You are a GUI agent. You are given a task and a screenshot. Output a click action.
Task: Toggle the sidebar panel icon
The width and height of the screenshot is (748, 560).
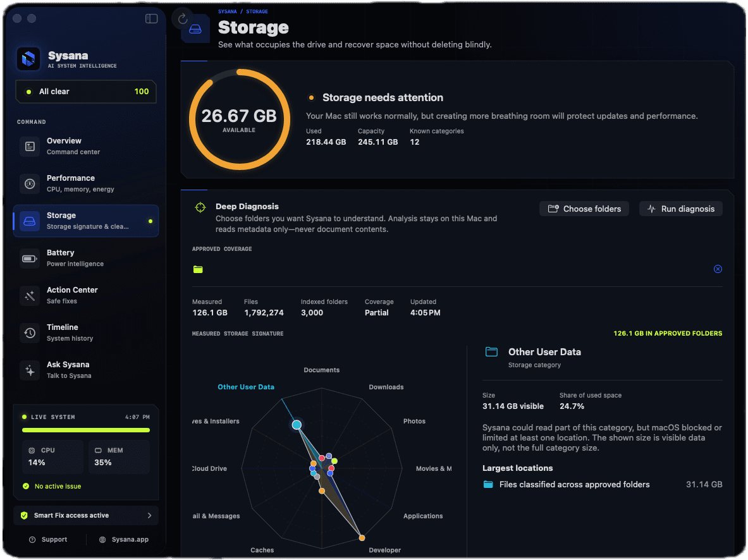point(151,18)
